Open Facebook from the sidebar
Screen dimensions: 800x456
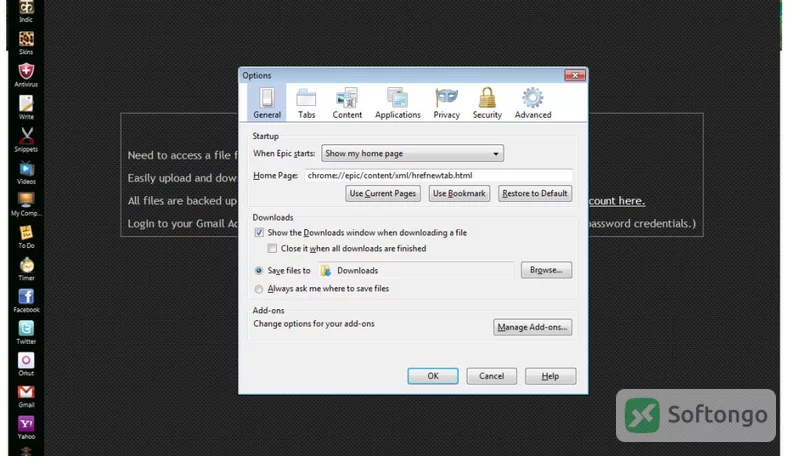pyautogui.click(x=26, y=301)
